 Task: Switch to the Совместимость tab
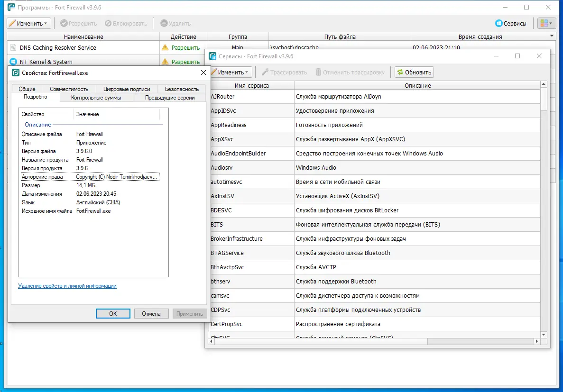[x=69, y=89]
